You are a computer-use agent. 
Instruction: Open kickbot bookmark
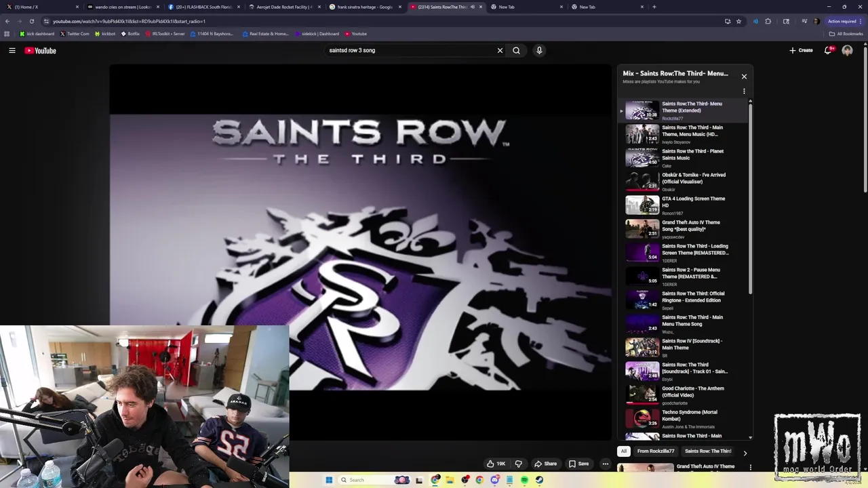point(105,34)
